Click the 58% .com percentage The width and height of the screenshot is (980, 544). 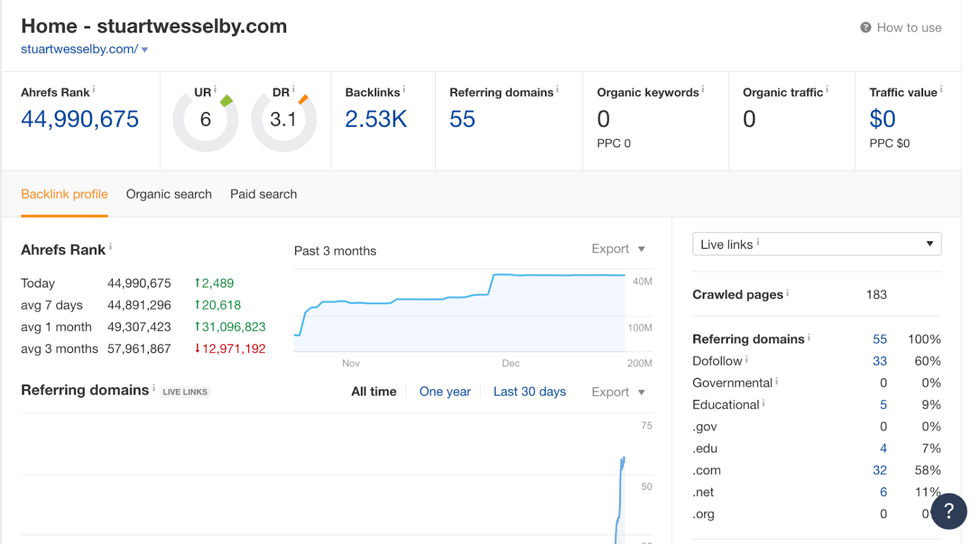[928, 470]
